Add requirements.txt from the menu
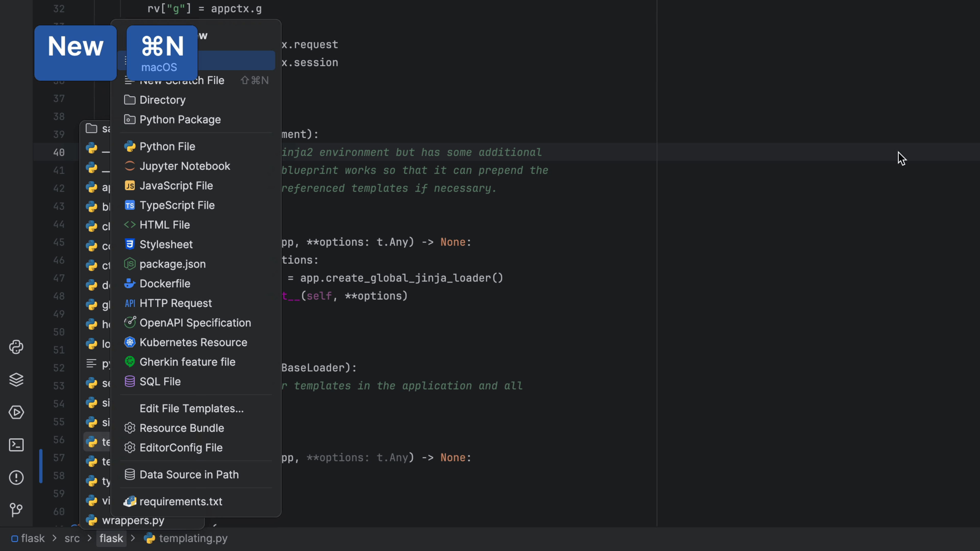 coord(181,502)
